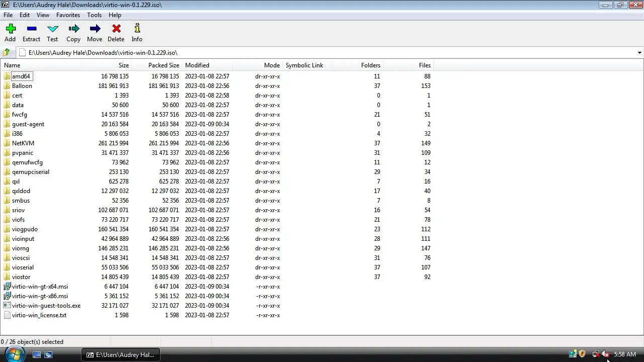Select the virtio-win_license.txt file icon
The width and height of the screenshot is (644, 362).
coord(7,315)
